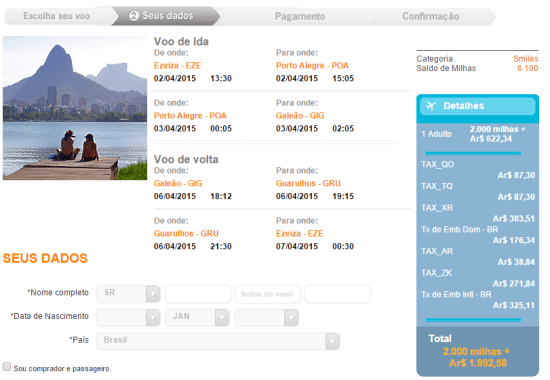This screenshot has height=380, width=550.
Task: Open the JAN month dropdown
Action: [197, 318]
